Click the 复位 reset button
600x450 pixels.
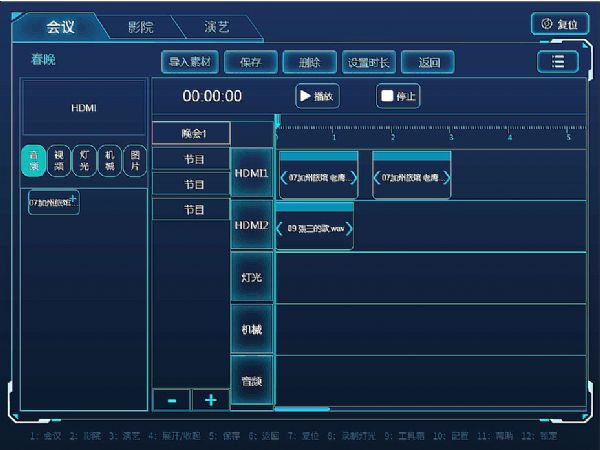(x=560, y=24)
